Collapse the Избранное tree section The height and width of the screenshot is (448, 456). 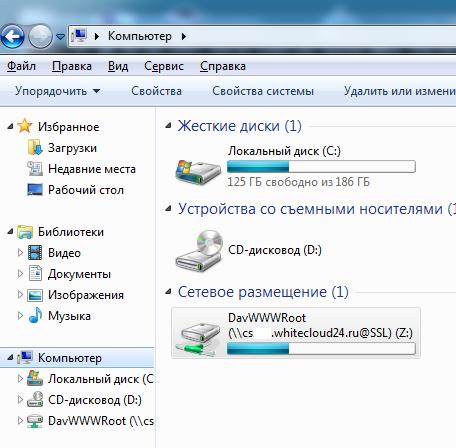(x=10, y=126)
